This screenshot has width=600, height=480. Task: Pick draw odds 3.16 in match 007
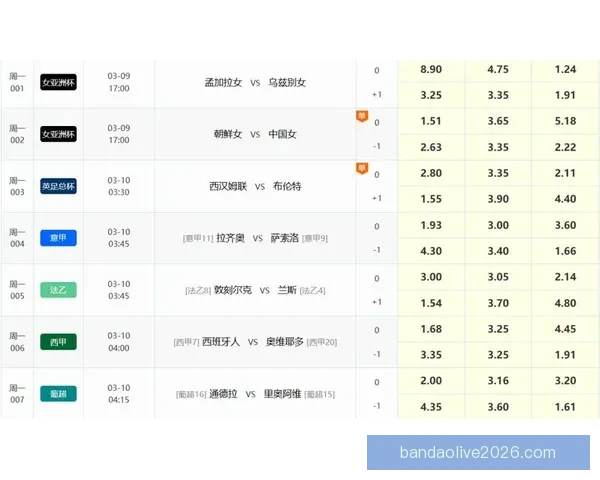(x=498, y=381)
